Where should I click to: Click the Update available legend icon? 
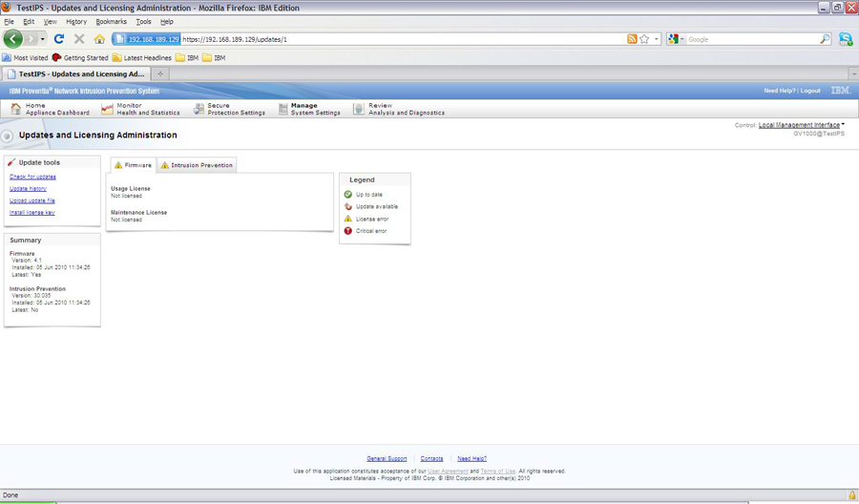pyautogui.click(x=347, y=206)
